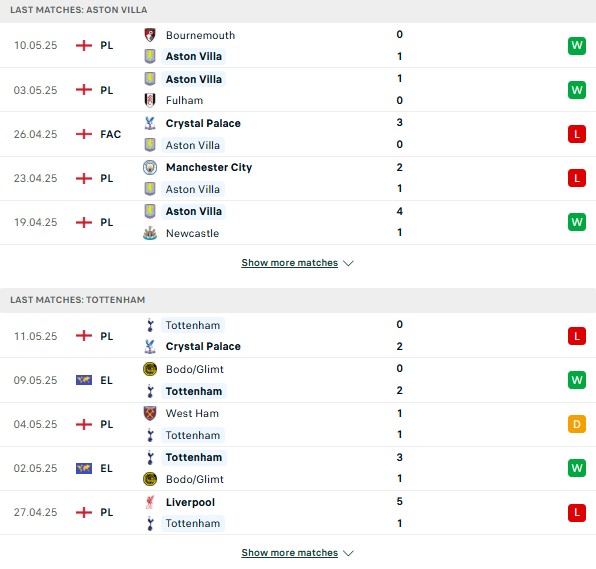Open the Aston Villa vs Newcastle match row

(298, 222)
